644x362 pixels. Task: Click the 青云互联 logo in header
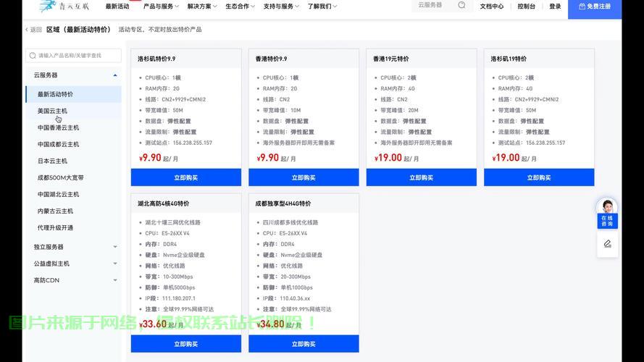(x=64, y=7)
